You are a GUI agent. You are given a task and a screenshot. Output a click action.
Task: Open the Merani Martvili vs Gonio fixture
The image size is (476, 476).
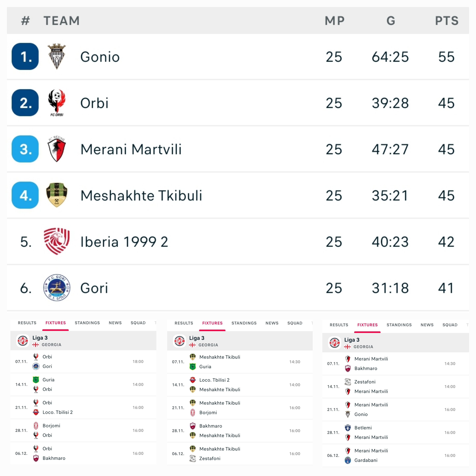395,410
